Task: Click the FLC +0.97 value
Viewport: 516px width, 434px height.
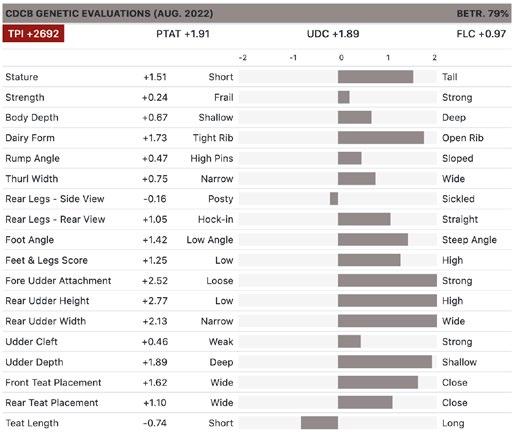Action: [x=481, y=34]
